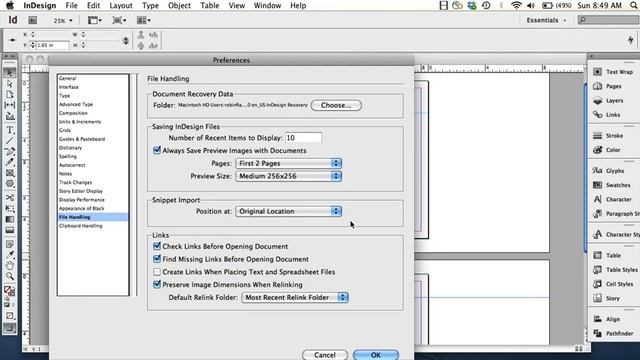The height and width of the screenshot is (360, 640).
Task: Toggle Preserve Image Dimensions When Relinking
Action: coord(157,284)
